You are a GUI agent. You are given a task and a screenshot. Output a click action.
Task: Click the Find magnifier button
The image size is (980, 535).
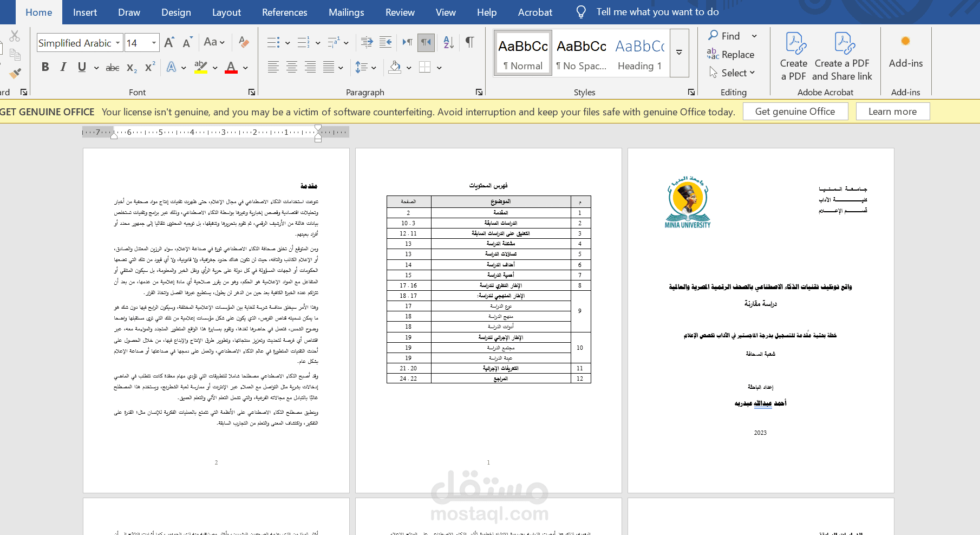pyautogui.click(x=724, y=36)
